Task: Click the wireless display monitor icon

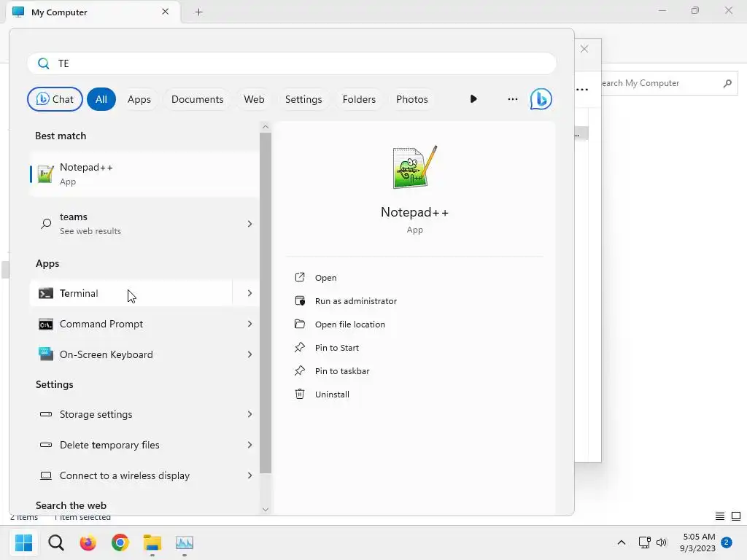Action: [x=46, y=475]
